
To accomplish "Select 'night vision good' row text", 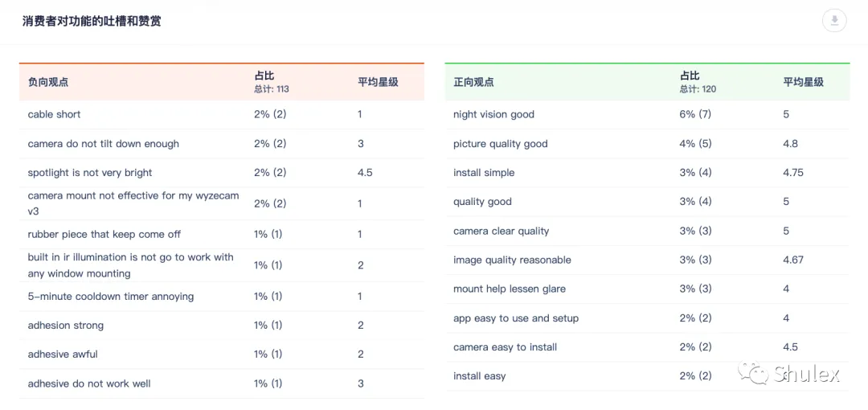I will tap(493, 115).
